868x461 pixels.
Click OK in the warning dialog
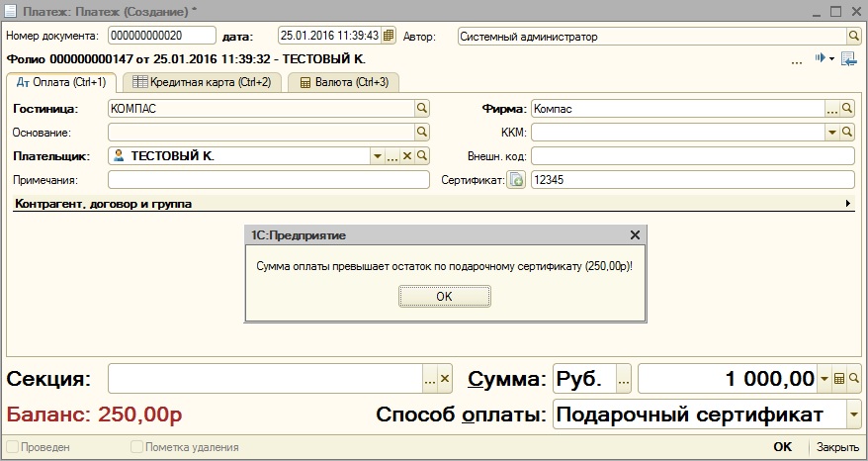(445, 297)
